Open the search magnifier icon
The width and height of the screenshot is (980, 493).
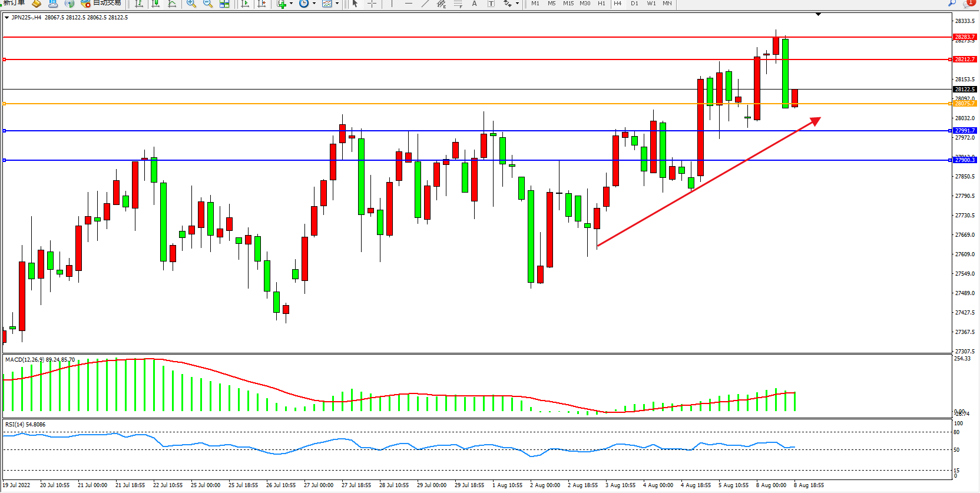[952, 3]
